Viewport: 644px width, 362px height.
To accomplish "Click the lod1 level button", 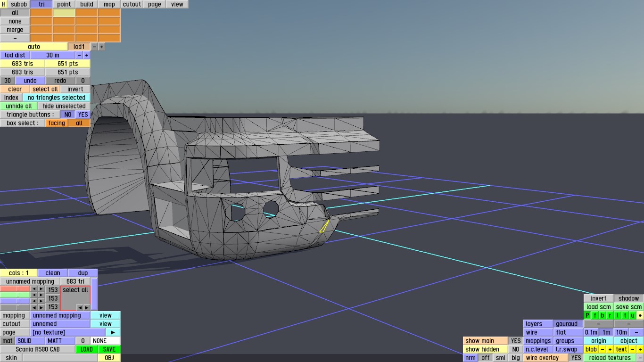I will point(79,47).
